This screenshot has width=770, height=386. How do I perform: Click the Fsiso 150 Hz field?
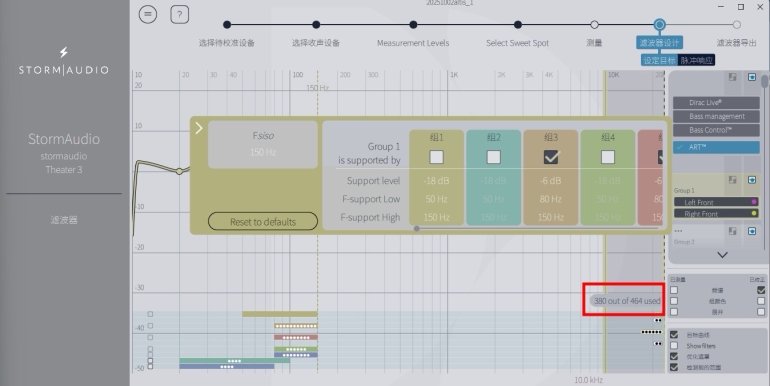coord(263,144)
